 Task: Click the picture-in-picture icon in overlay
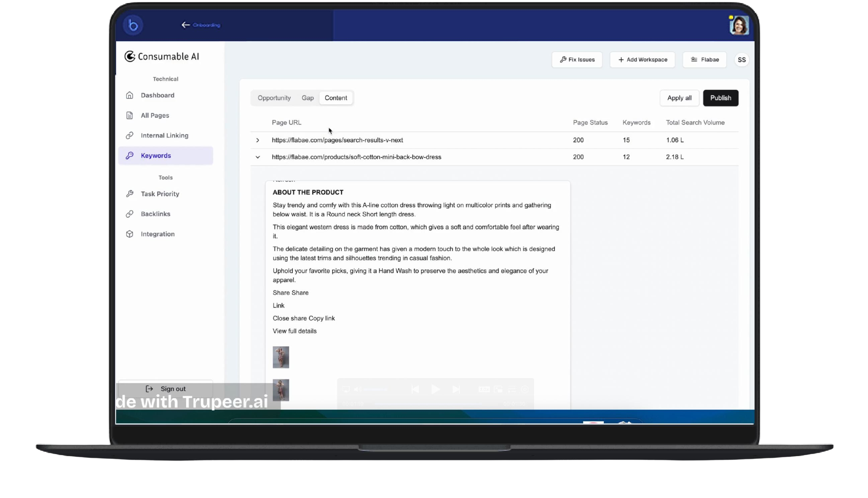[498, 390]
